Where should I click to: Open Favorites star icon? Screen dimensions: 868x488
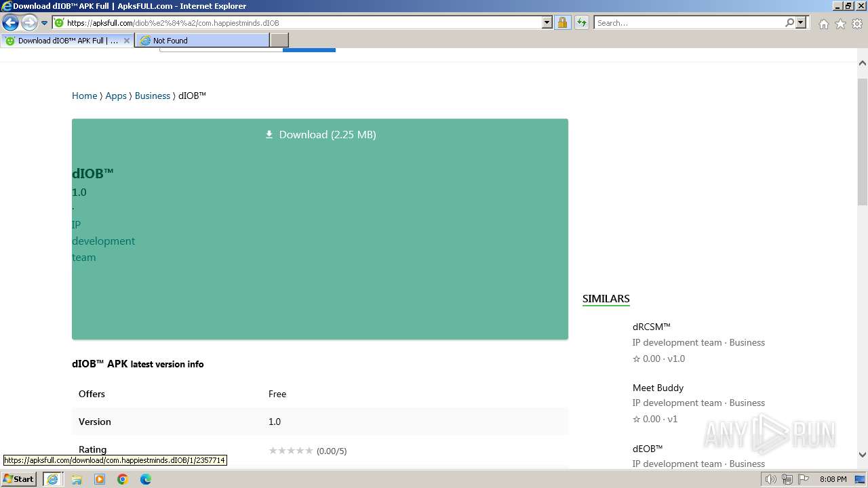(x=840, y=24)
